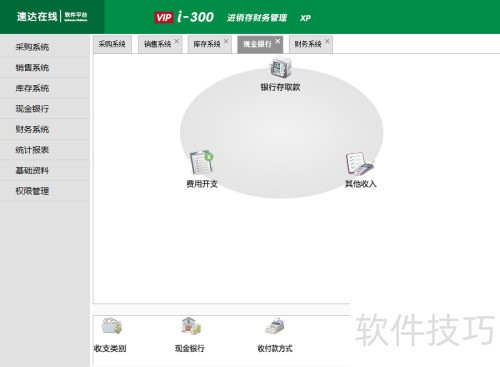
Task: Open the 现金银行 bank icon at bottom
Action: [x=190, y=326]
